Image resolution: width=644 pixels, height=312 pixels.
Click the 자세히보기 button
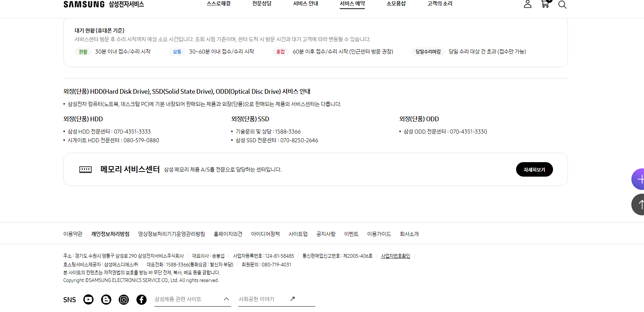click(x=534, y=169)
